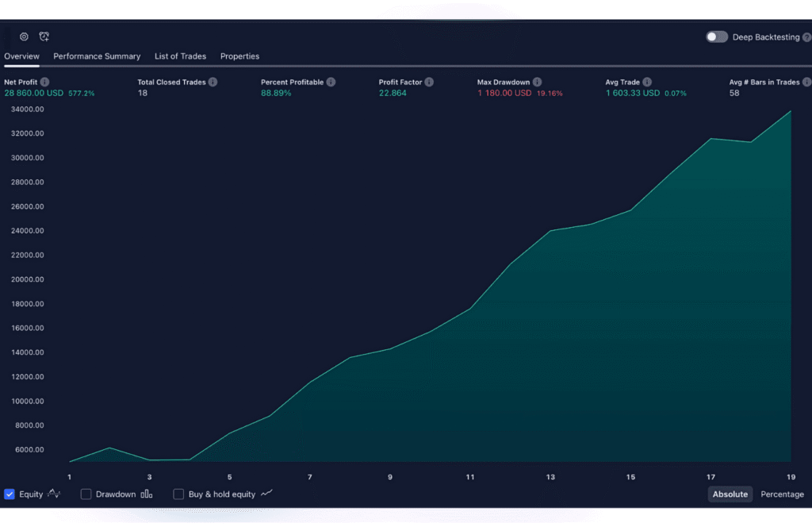Click the Profit Factor info icon
The image size is (812, 527).
[429, 82]
